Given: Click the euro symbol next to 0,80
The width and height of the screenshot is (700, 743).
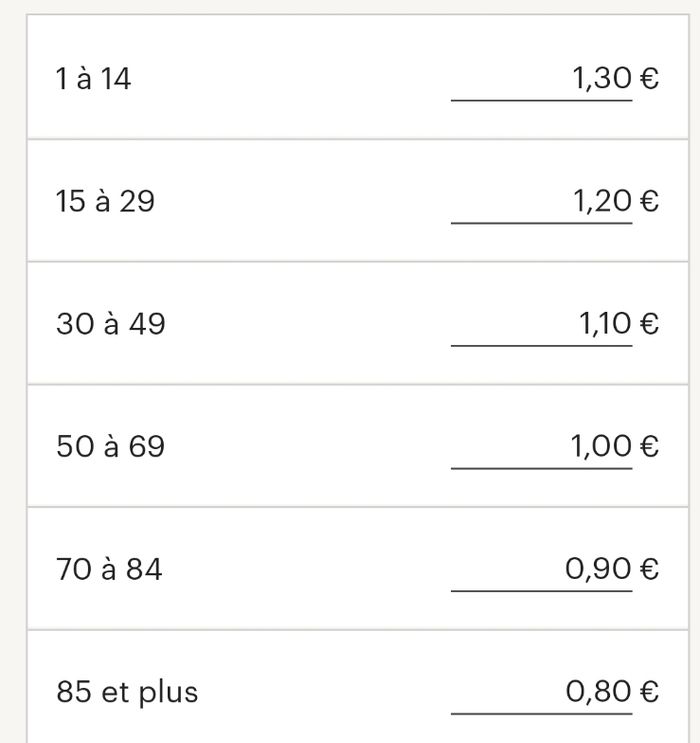Looking at the screenshot, I should 649,691.
